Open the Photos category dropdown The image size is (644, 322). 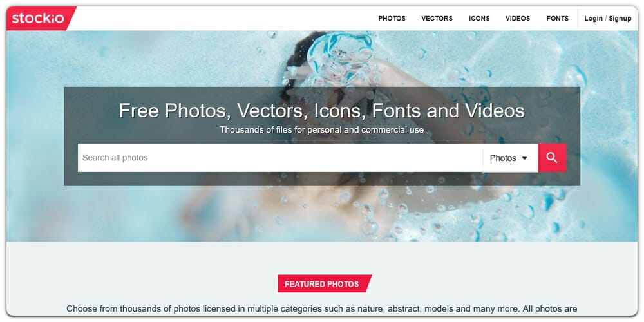(510, 158)
